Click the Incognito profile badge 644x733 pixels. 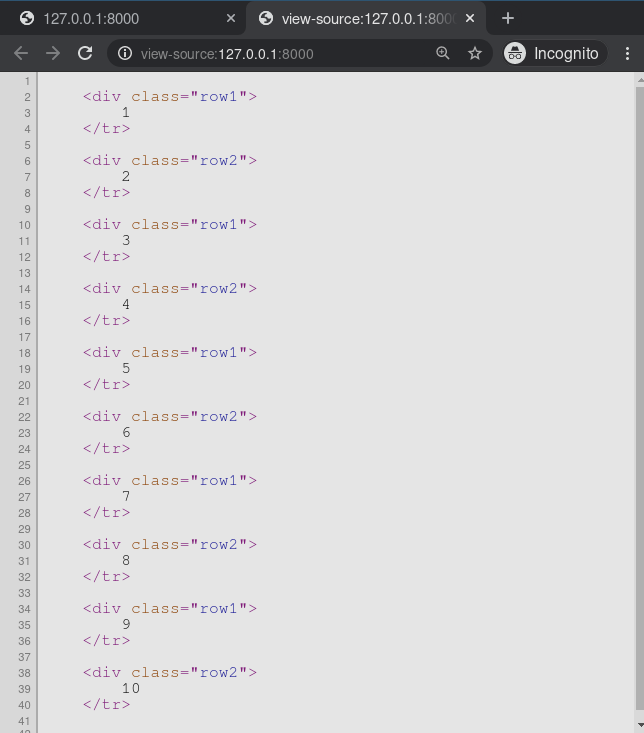tap(555, 53)
